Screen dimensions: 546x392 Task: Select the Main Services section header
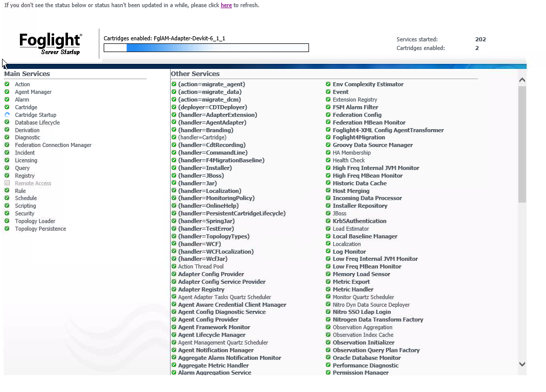tap(27, 74)
